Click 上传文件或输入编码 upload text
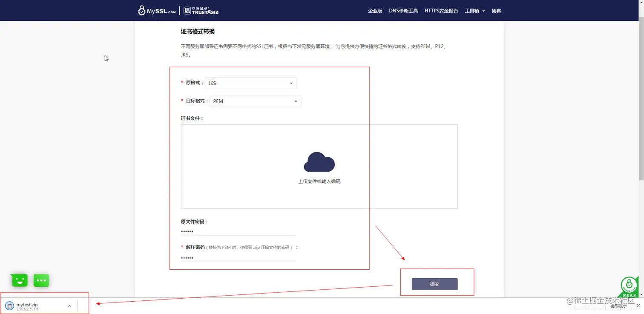Screen dimensions: 644x314 click(319, 181)
